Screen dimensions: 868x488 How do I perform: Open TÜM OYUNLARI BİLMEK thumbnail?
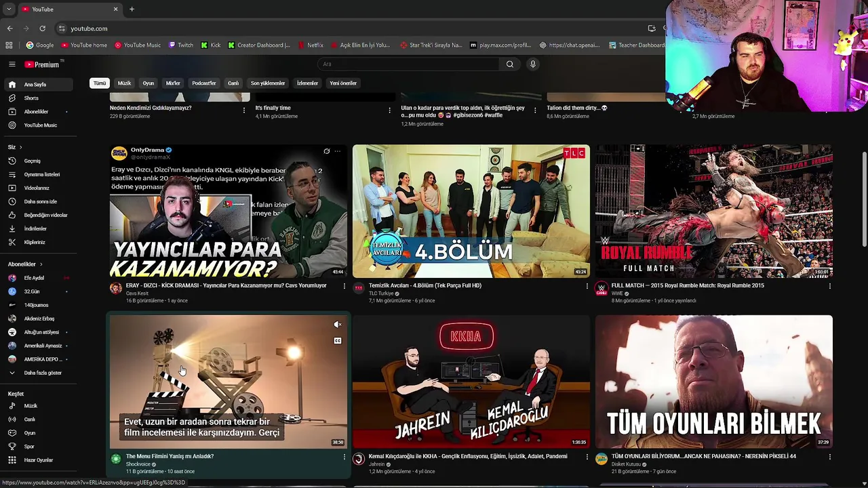click(713, 382)
